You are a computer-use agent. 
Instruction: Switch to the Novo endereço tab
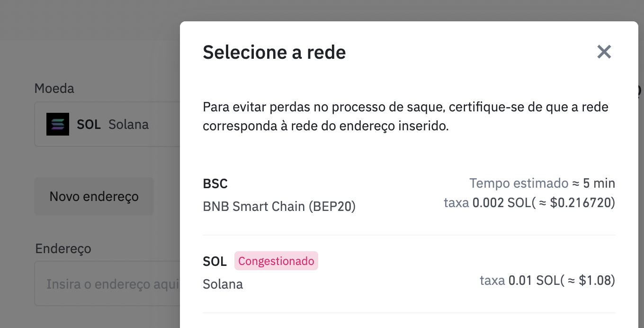pyautogui.click(x=94, y=196)
